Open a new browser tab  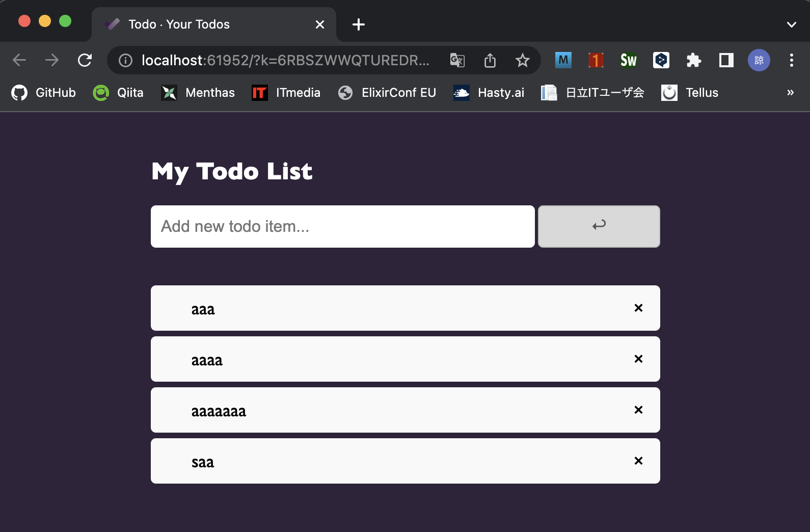click(x=359, y=24)
